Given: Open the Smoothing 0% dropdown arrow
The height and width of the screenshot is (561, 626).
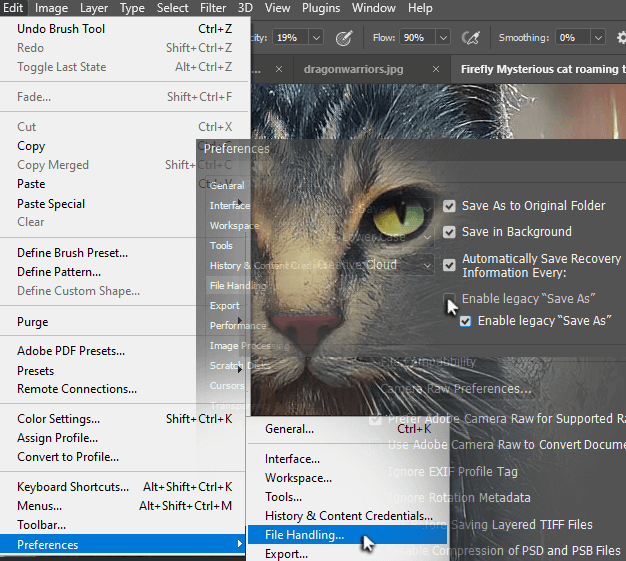Looking at the screenshot, I should click(x=598, y=38).
